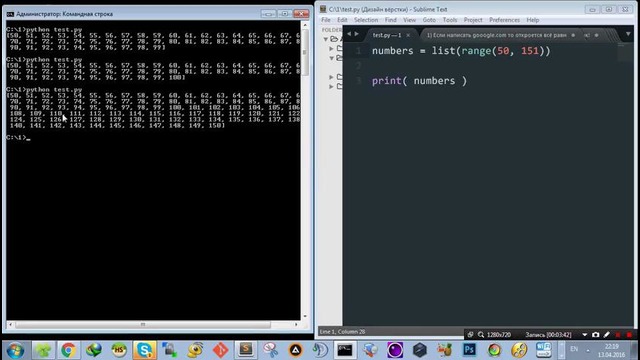Switch to Command Prompt via its taskbar icon
The width and height of the screenshot is (640, 360).
(345, 350)
